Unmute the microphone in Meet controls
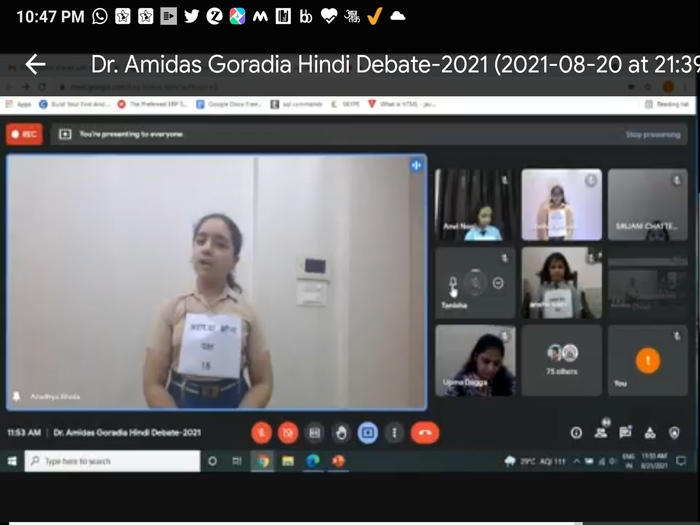700x525 pixels. [x=262, y=433]
